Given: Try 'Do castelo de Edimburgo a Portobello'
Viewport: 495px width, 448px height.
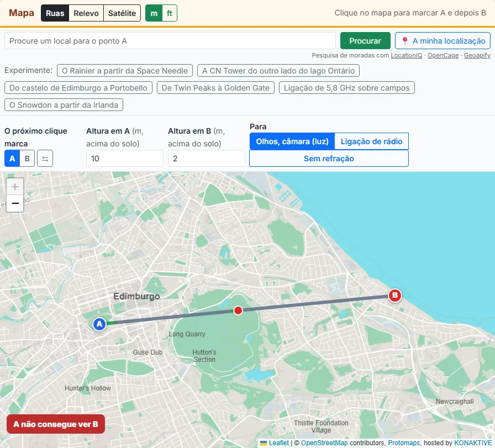Looking at the screenshot, I should point(78,88).
